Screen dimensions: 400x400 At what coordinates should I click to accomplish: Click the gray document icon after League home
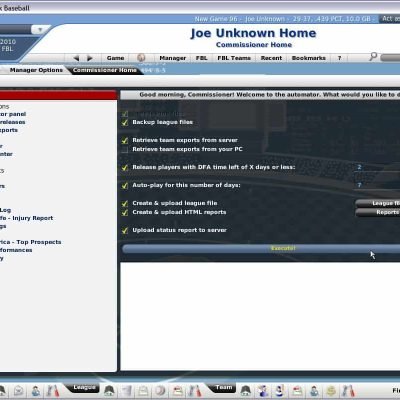[x=126, y=391]
